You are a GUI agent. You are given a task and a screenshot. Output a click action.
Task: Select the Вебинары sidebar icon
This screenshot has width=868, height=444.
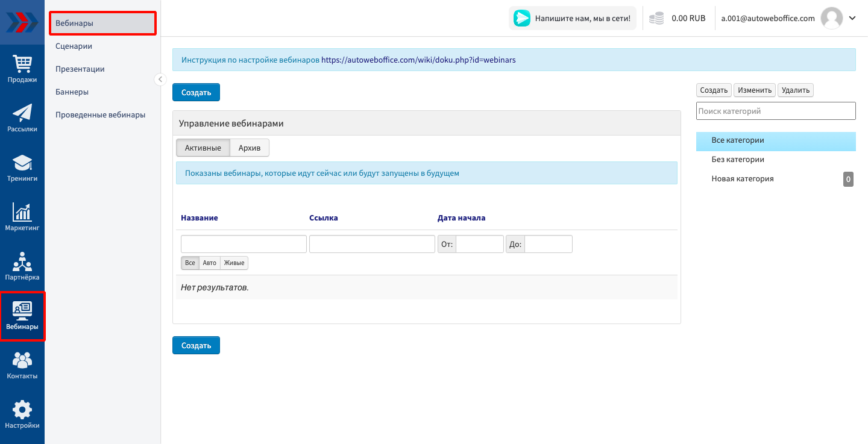point(22,316)
